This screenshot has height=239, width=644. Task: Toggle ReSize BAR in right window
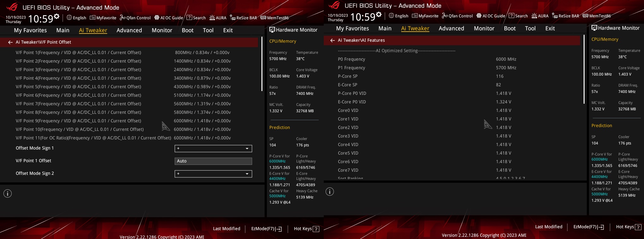pyautogui.click(x=566, y=16)
